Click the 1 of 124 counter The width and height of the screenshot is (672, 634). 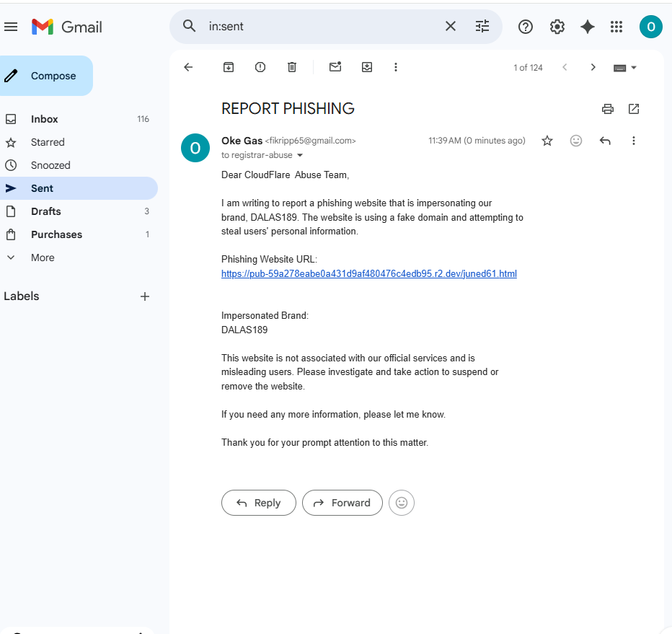[x=528, y=68]
